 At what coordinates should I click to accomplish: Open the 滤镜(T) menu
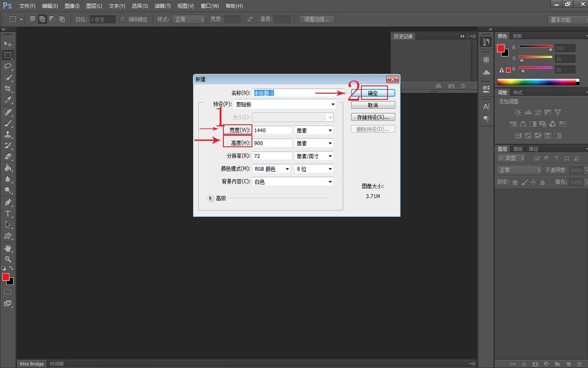163,6
